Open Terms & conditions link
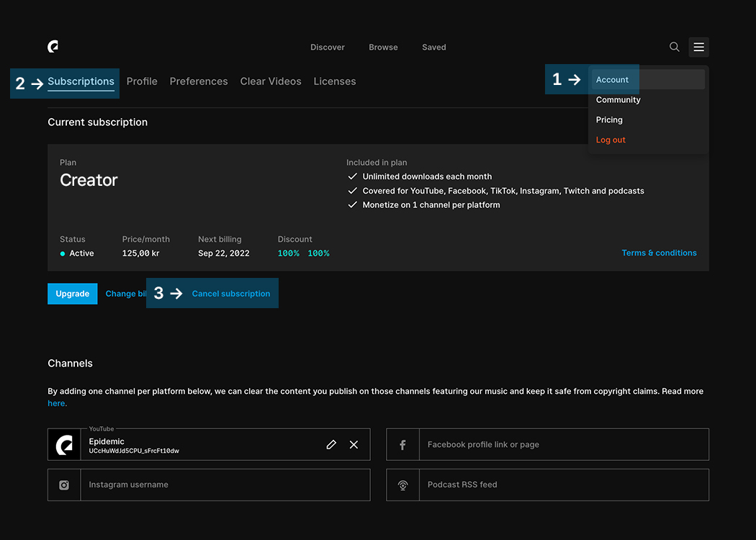Viewport: 756px width, 540px height. 659,253
